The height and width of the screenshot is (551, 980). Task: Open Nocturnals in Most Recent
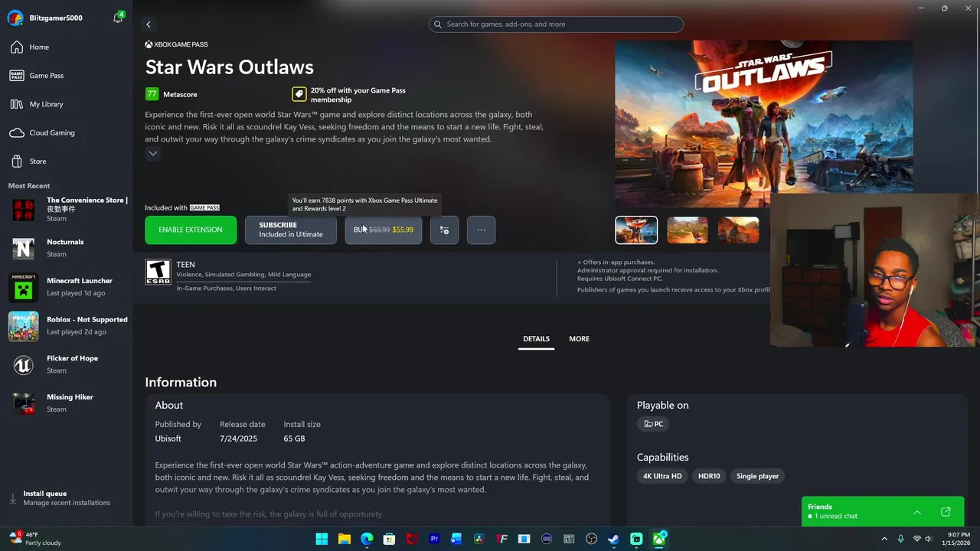pyautogui.click(x=67, y=248)
